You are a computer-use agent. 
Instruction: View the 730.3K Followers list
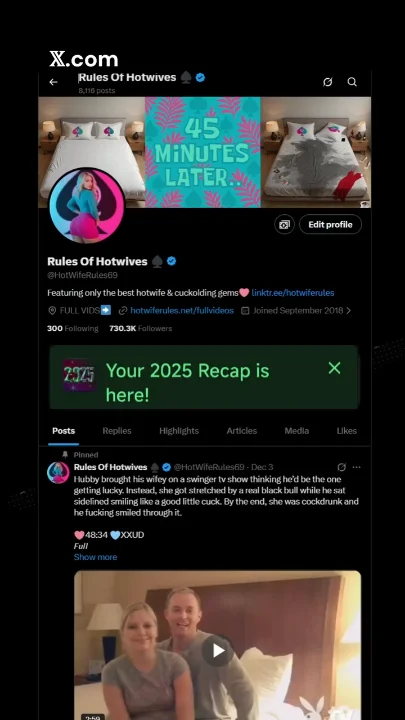click(x=141, y=328)
